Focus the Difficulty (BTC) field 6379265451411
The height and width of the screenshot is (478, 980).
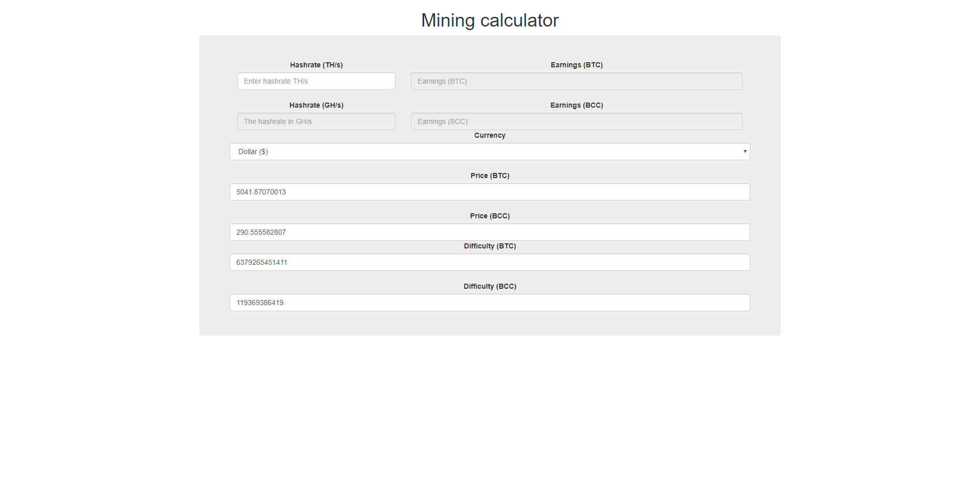(x=489, y=262)
